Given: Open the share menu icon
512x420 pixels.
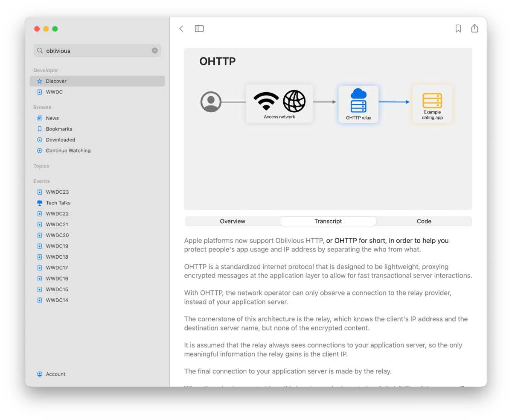Looking at the screenshot, I should click(474, 29).
